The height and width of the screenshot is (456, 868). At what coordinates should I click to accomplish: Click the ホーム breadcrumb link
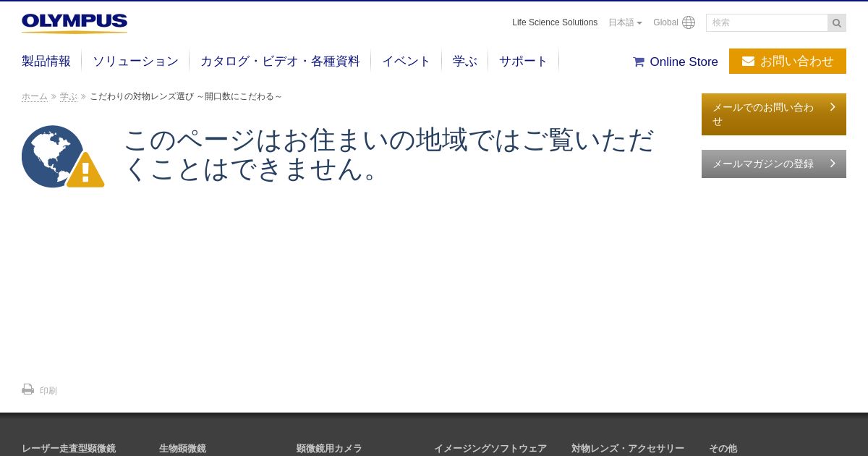(35, 96)
